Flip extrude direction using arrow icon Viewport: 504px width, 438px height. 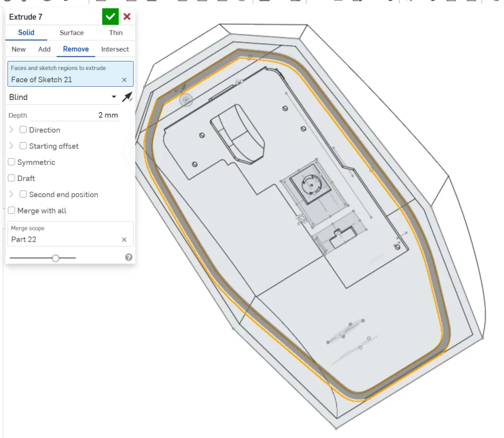[127, 97]
